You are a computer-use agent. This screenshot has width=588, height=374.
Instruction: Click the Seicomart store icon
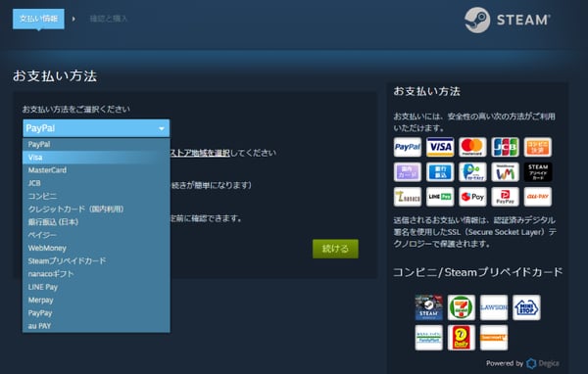(494, 338)
